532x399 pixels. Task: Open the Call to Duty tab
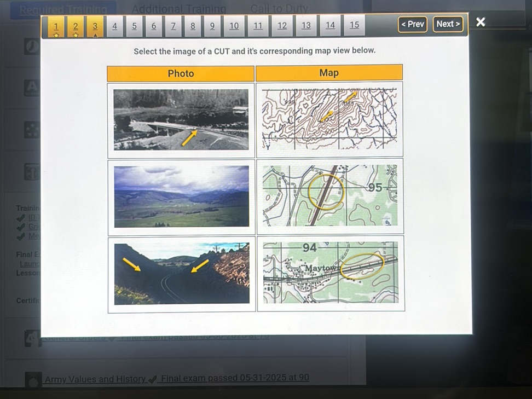coord(279,8)
